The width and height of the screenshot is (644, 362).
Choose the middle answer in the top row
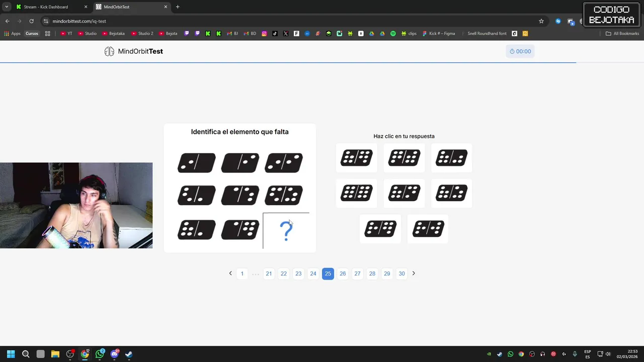pos(404,158)
